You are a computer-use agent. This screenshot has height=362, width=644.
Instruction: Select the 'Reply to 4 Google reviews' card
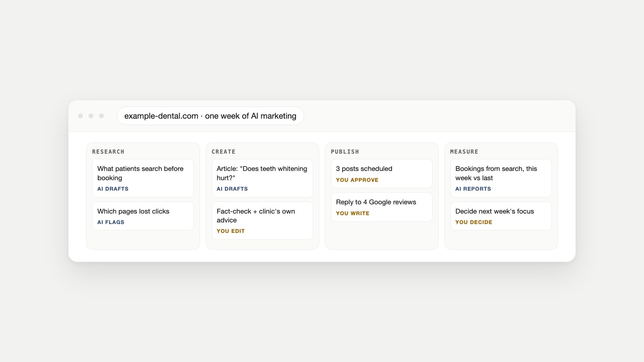point(382,207)
